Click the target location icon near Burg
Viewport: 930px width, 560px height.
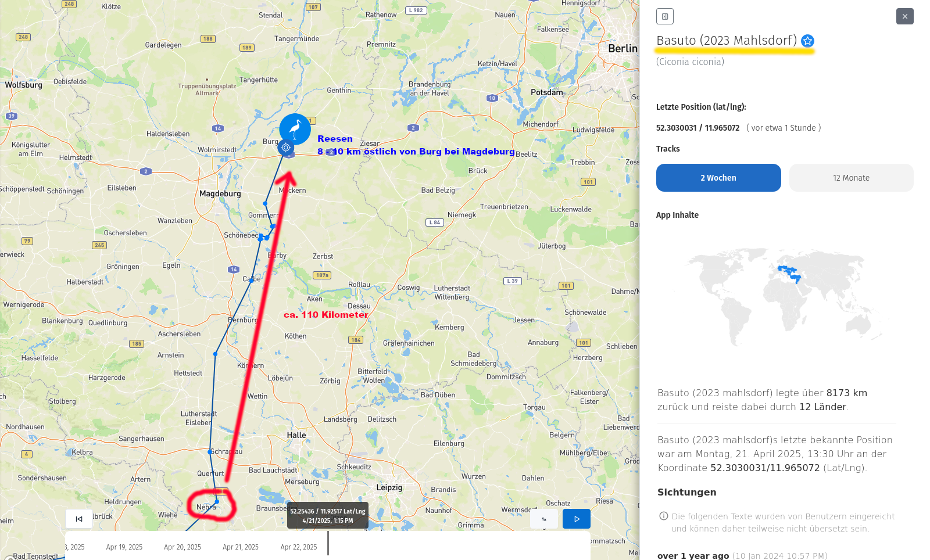285,148
